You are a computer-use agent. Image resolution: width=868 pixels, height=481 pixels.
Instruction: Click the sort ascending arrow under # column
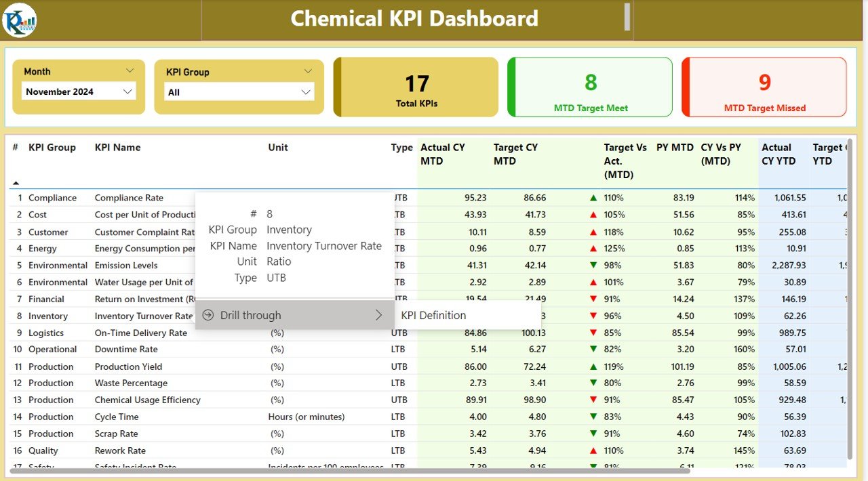[16, 183]
